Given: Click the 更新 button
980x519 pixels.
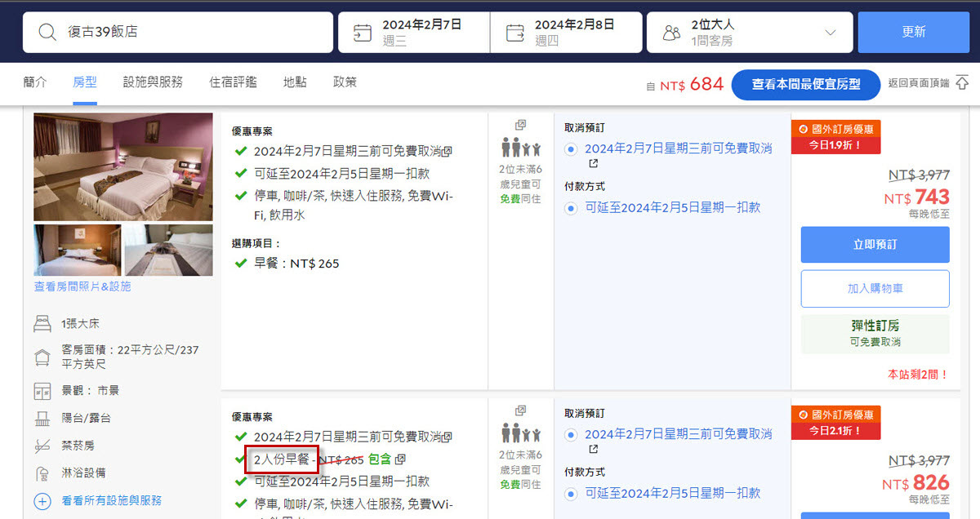Looking at the screenshot, I should [x=914, y=32].
